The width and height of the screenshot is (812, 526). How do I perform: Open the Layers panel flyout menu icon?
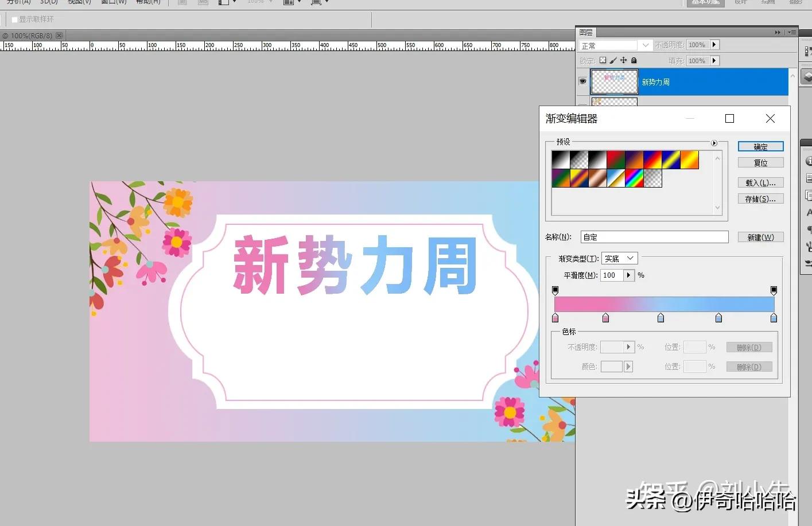click(x=791, y=32)
